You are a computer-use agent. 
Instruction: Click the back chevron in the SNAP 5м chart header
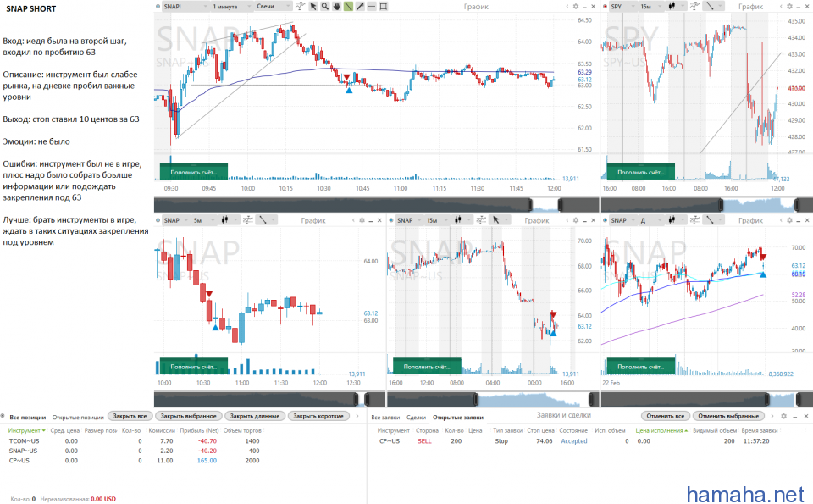coord(354,220)
